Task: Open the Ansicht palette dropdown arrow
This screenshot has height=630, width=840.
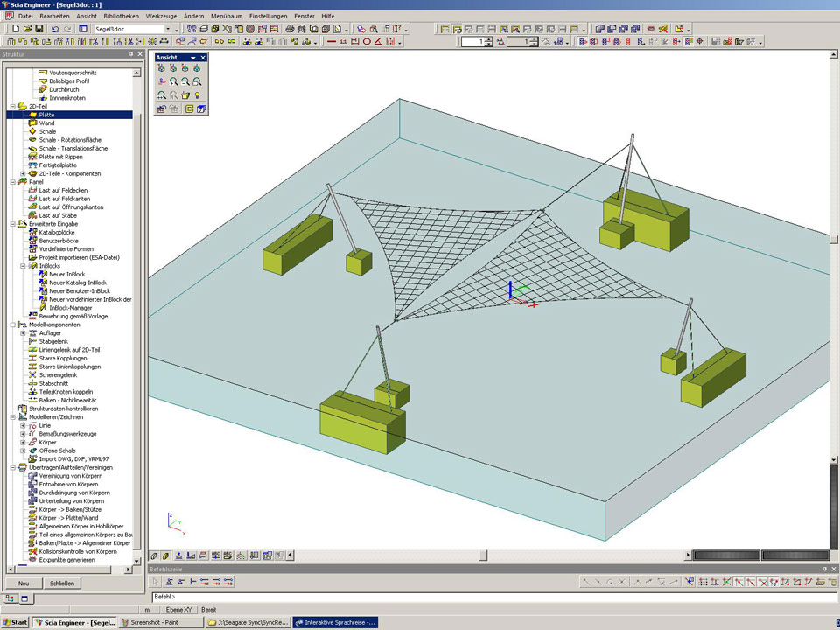Action: (192, 58)
